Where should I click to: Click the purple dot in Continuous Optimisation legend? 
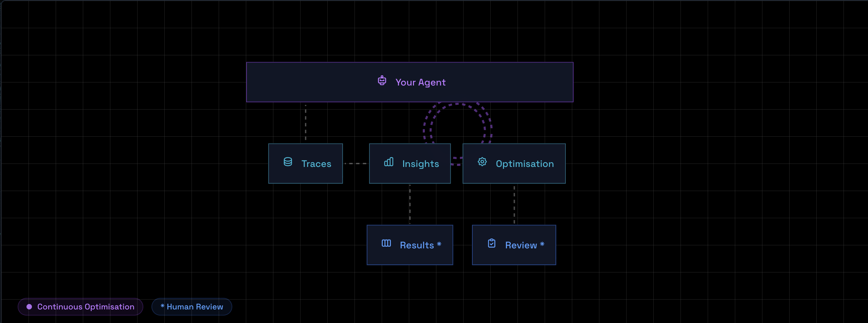click(x=29, y=306)
